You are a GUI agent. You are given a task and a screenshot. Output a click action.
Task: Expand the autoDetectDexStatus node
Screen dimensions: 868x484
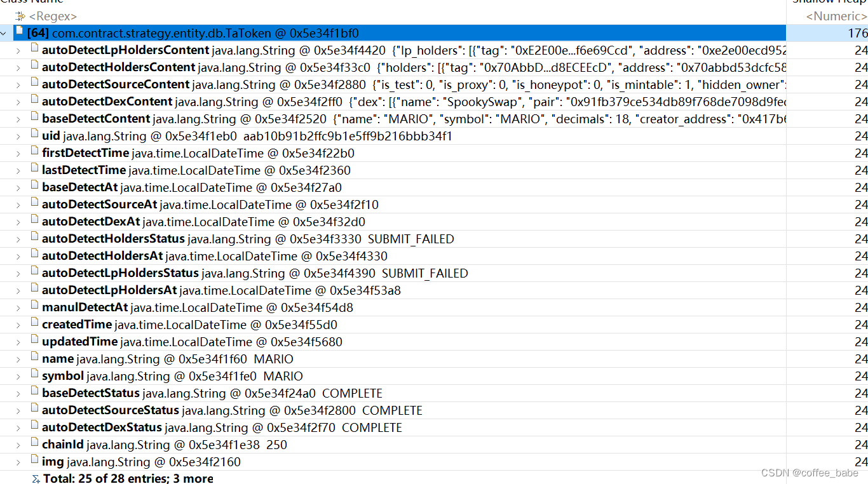click(18, 427)
